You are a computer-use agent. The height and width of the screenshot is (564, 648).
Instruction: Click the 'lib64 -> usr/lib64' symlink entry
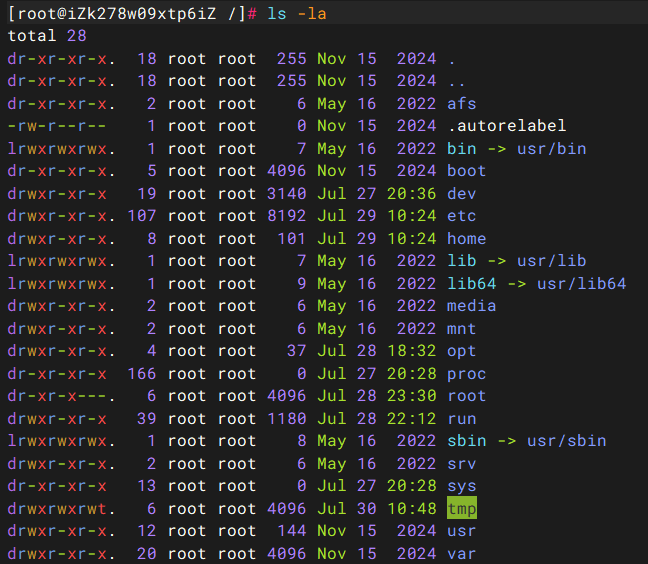coord(536,283)
